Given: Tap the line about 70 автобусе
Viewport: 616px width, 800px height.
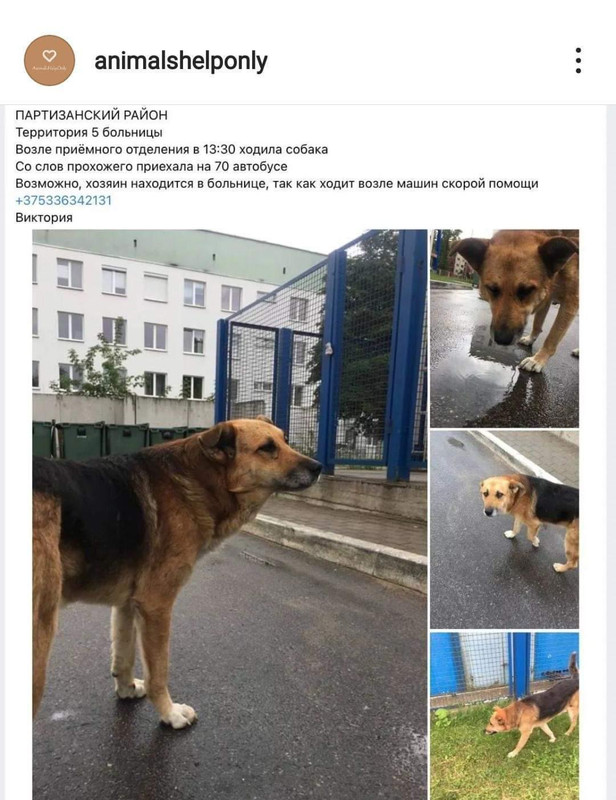Looking at the screenshot, I should click(x=151, y=166).
